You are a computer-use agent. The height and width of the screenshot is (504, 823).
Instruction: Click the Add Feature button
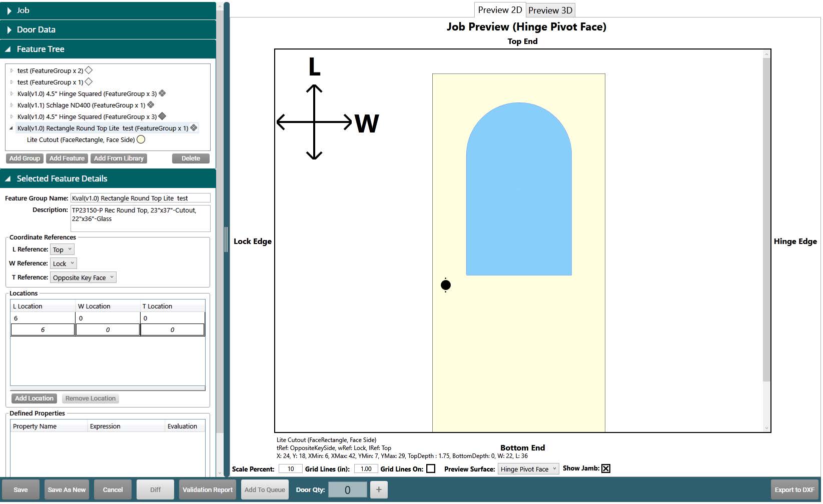click(67, 158)
